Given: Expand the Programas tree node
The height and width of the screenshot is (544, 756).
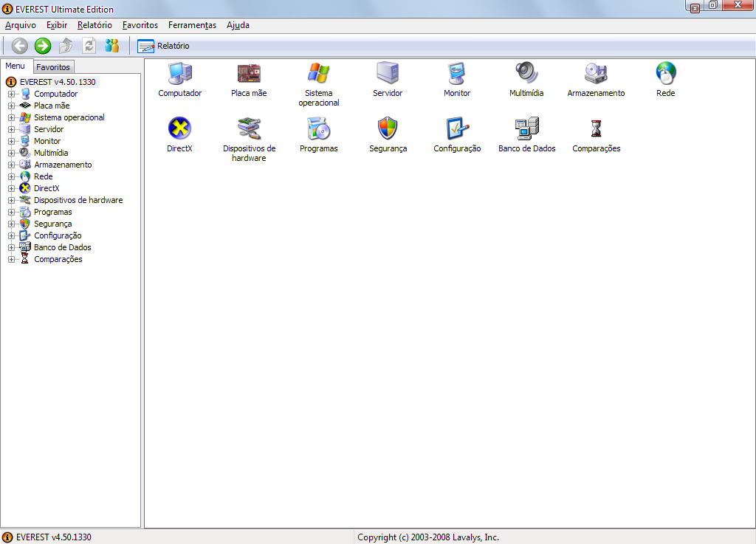Looking at the screenshot, I should (x=11, y=212).
